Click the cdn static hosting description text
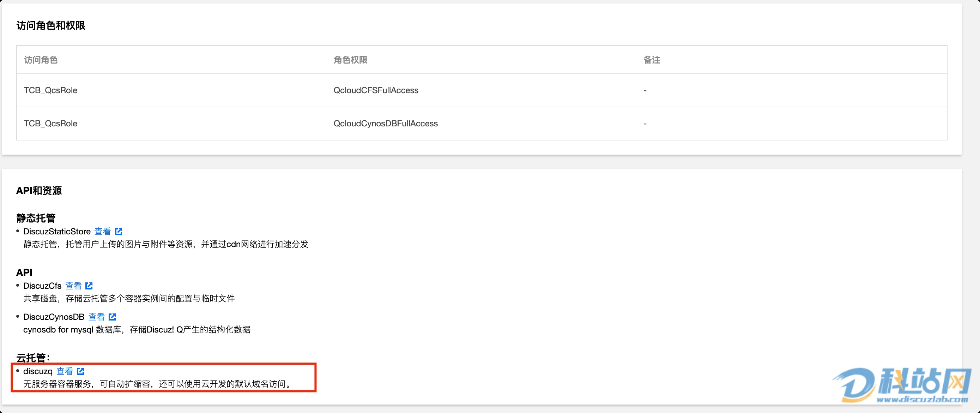Viewport: 980px width, 413px height. click(x=166, y=244)
